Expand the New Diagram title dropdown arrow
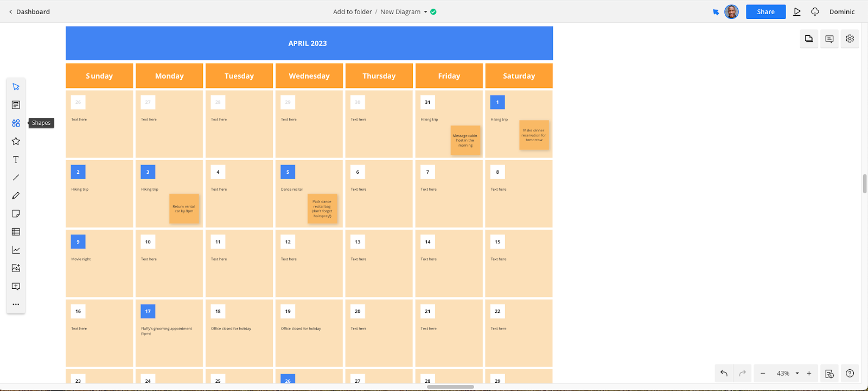This screenshot has width=868, height=391. coord(425,12)
